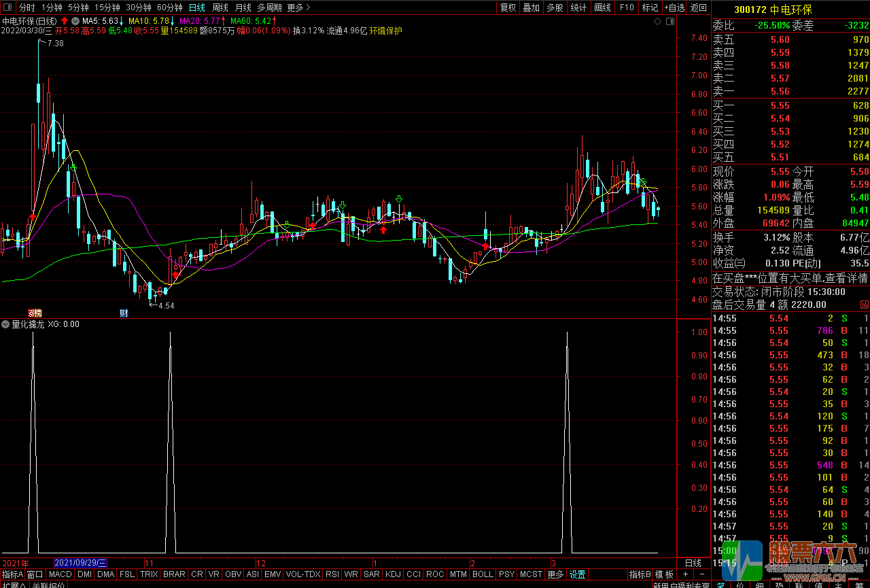The image size is (870, 588).
Task: Select the MACD indicator tab
Action: 60,574
